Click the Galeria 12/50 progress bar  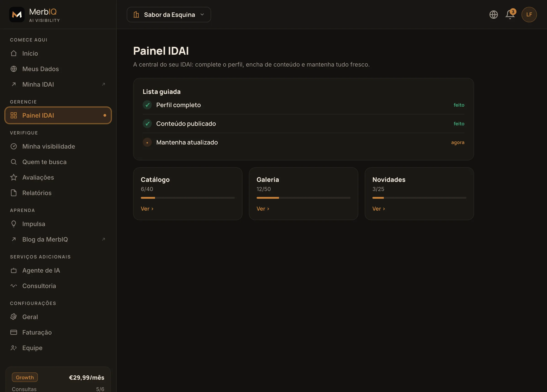[303, 198]
